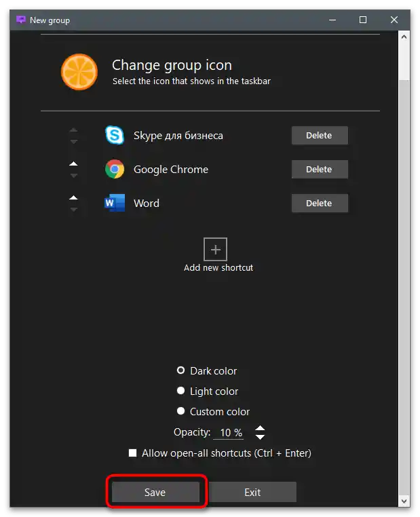Viewport: 420px width, 517px height.
Task: Click the app icon in the title bar
Action: pyautogui.click(x=21, y=20)
